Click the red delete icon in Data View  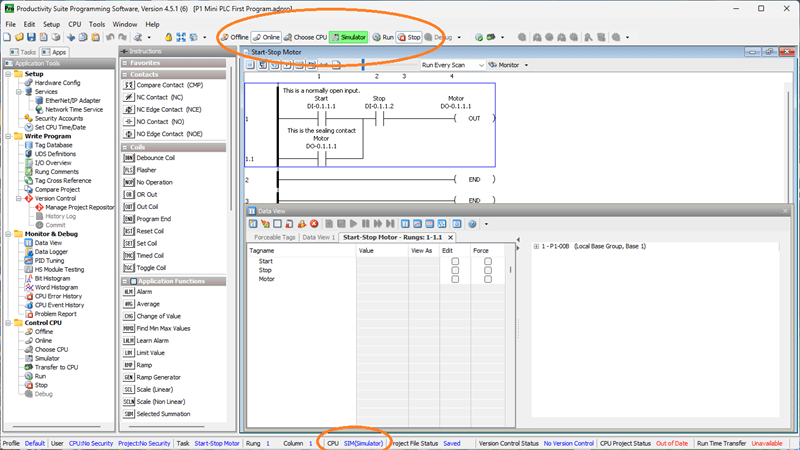(x=314, y=224)
